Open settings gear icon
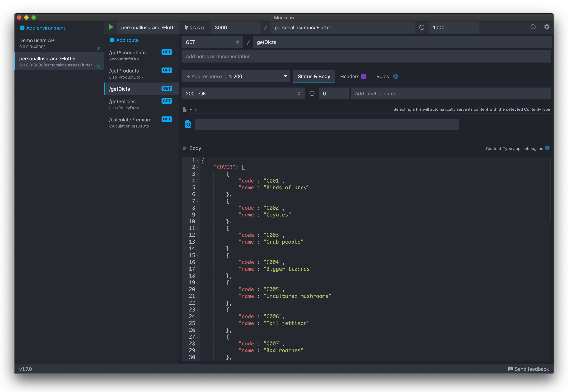Image resolution: width=568 pixels, height=392 pixels. click(x=547, y=27)
